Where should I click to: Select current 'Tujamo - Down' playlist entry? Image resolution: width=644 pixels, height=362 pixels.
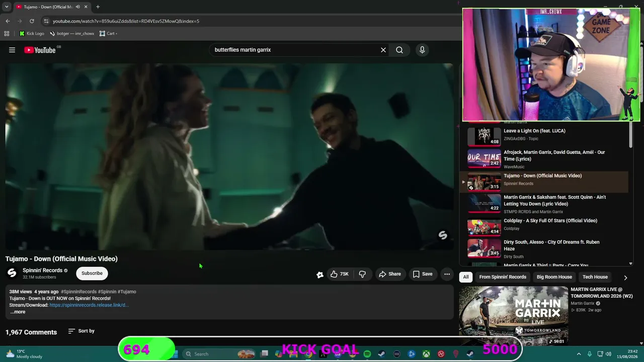tap(543, 181)
